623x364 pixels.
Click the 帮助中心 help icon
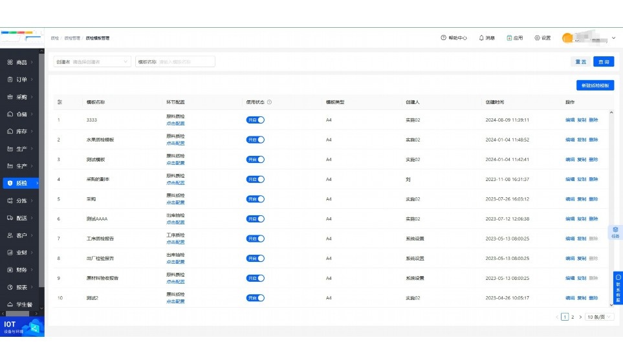[443, 38]
